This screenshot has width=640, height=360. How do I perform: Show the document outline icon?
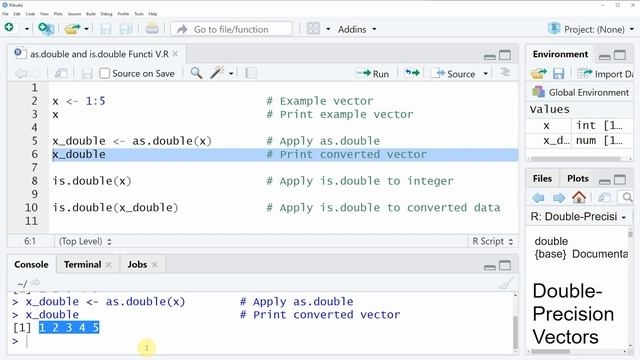(x=505, y=73)
